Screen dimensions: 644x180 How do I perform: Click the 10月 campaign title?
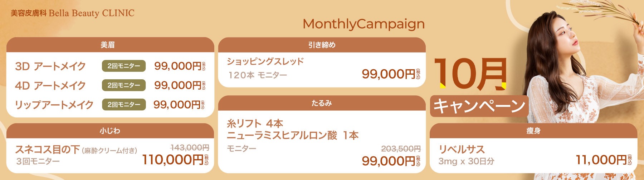[x=470, y=74]
